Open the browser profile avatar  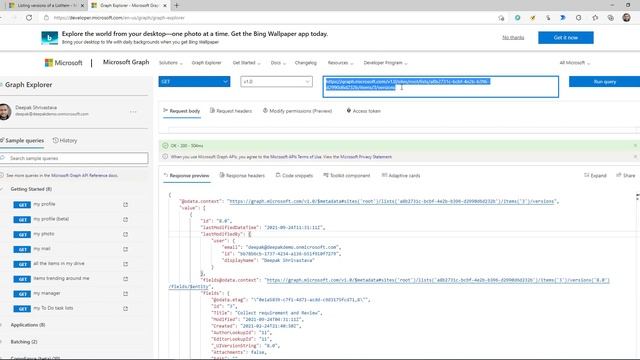click(x=627, y=18)
